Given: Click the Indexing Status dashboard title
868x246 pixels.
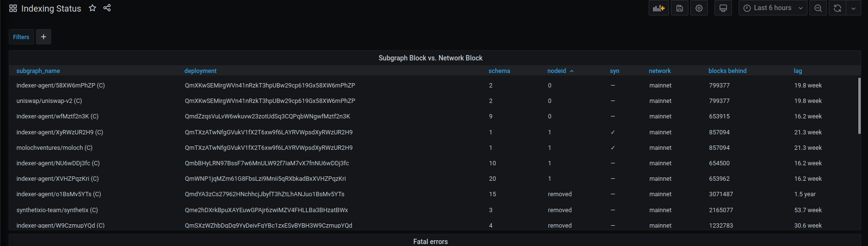Looking at the screenshot, I should tap(51, 9).
